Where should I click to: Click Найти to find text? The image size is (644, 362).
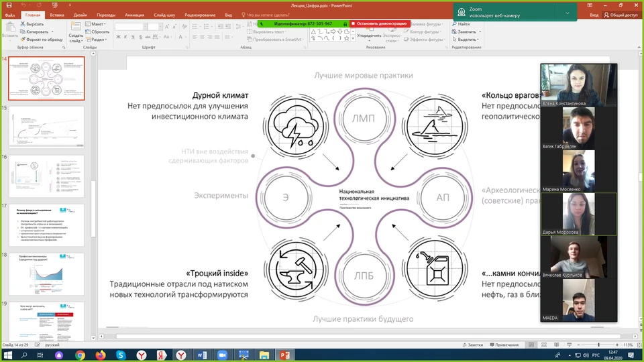[461, 24]
